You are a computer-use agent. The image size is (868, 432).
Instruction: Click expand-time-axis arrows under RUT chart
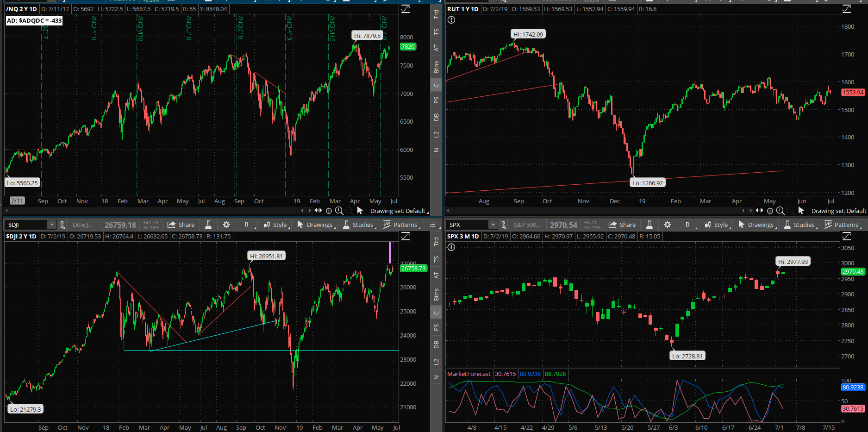pyautogui.click(x=759, y=211)
